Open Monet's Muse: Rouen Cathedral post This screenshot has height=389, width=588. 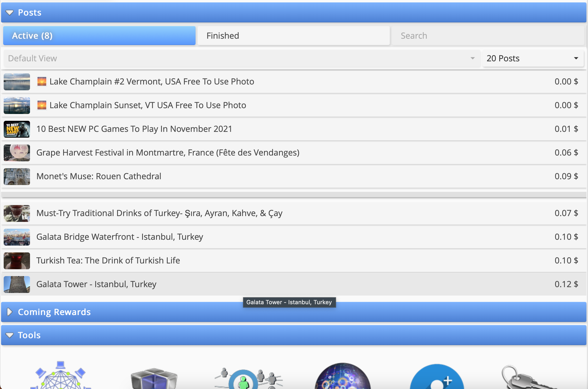[x=99, y=176]
